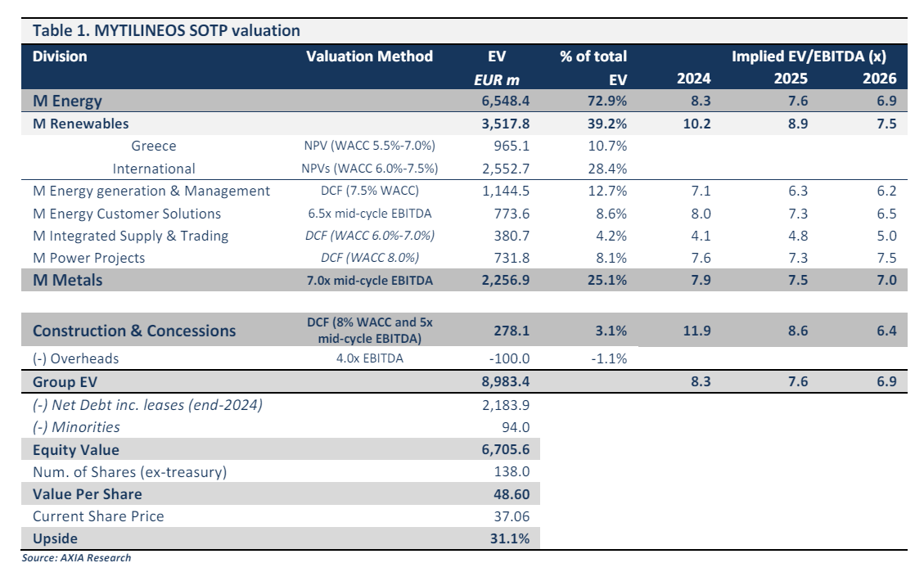Image resolution: width=924 pixels, height=572 pixels.
Task: Select the 'Implied EV/EBITDA (x)' header
Action: coord(809,56)
